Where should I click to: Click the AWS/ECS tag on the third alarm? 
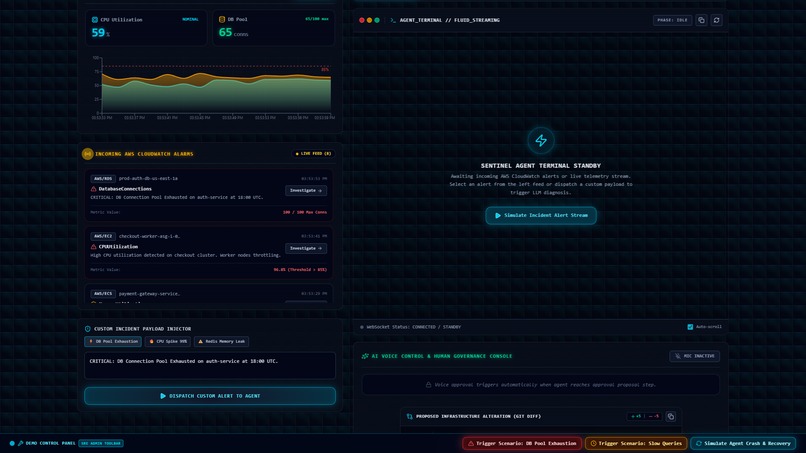[x=103, y=294]
